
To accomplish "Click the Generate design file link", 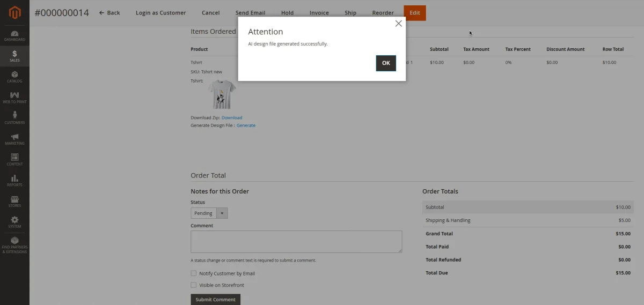I will [246, 125].
